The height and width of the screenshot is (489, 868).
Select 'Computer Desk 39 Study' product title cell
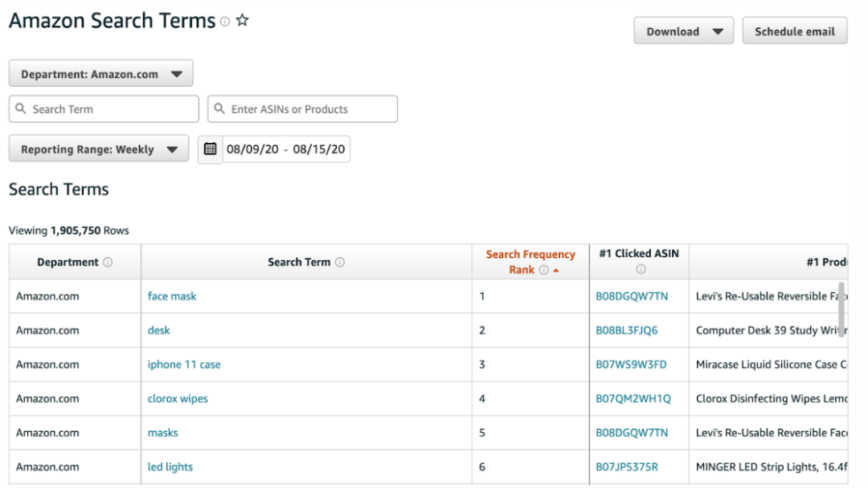769,330
